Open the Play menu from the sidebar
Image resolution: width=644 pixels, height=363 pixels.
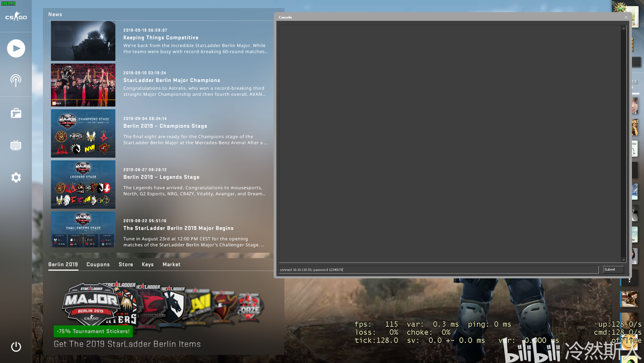point(16,49)
